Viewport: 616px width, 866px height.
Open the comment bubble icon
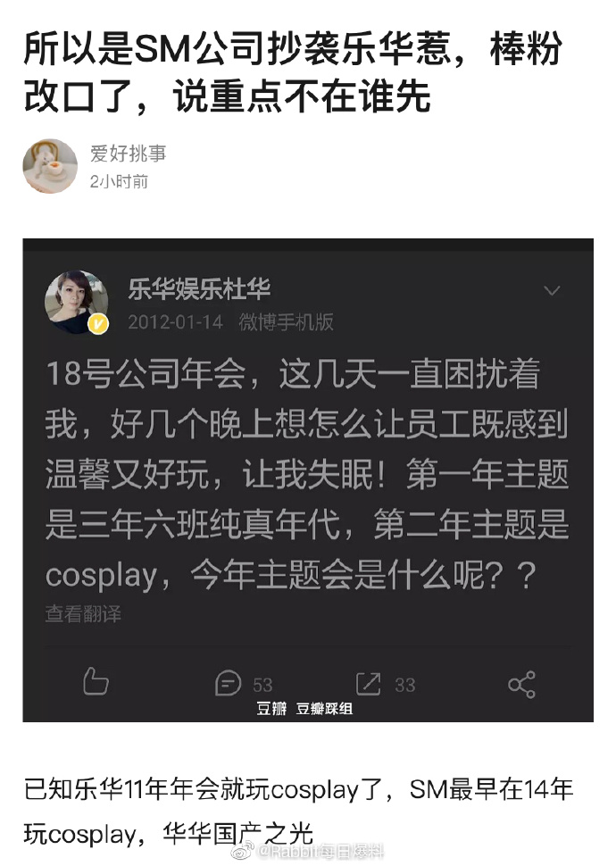(x=229, y=683)
